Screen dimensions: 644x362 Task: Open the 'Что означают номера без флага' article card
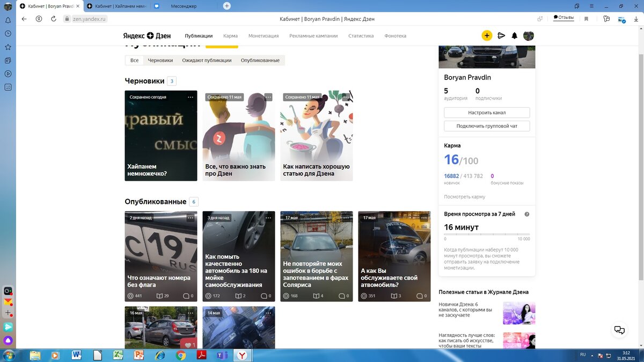click(x=161, y=256)
